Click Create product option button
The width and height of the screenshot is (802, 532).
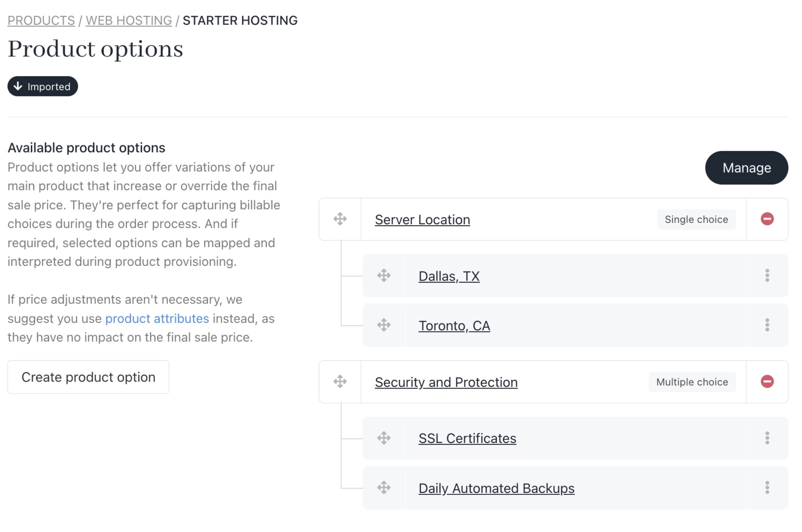[88, 377]
